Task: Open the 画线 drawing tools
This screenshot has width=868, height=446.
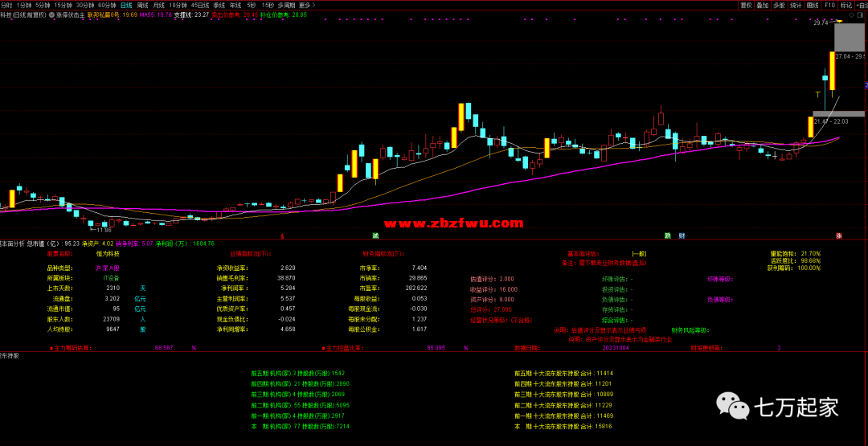Action: (x=813, y=5)
